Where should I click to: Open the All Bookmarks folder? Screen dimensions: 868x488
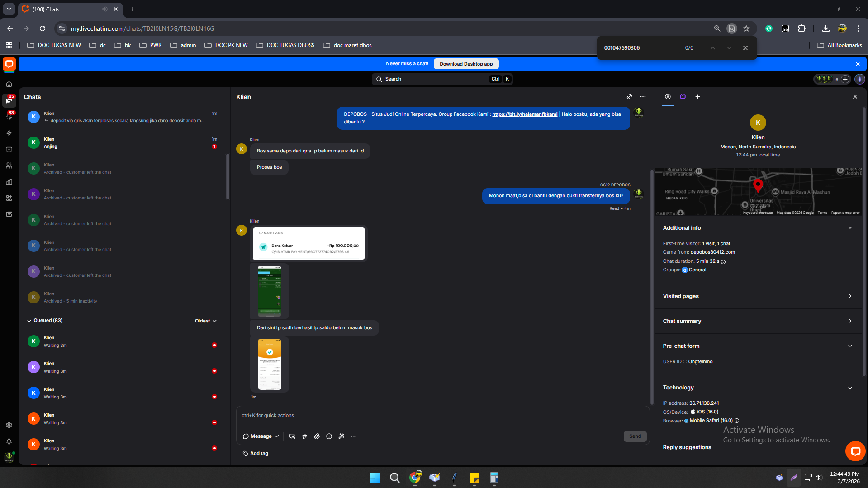pos(840,45)
